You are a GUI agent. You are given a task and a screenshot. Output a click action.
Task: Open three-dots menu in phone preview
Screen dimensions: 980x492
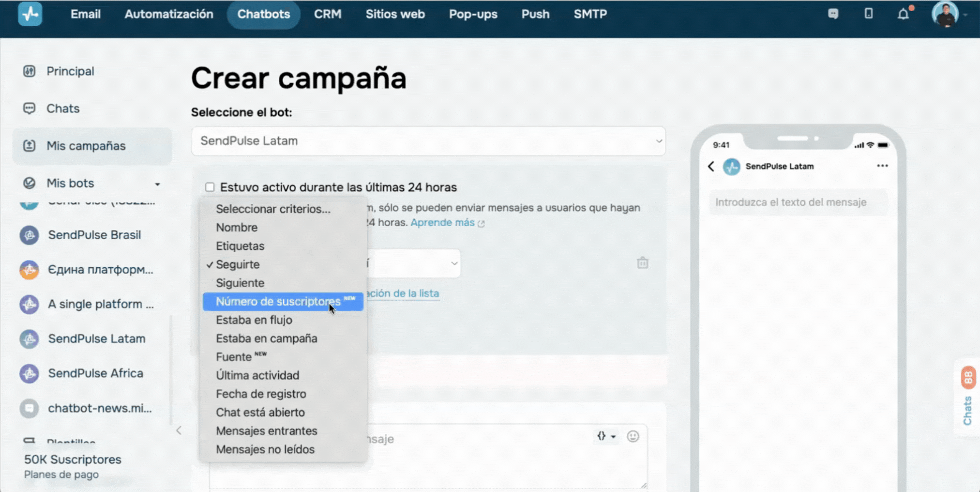882,166
